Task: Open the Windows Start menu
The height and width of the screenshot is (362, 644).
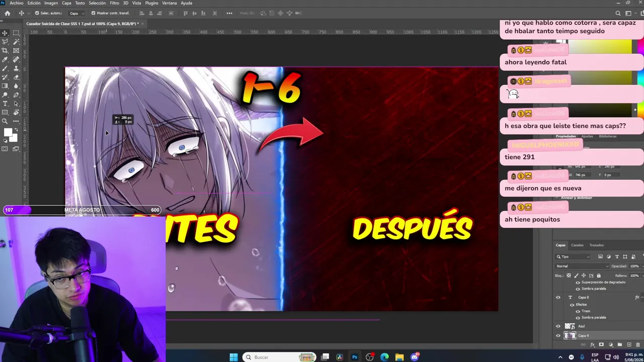Action: 233,357
